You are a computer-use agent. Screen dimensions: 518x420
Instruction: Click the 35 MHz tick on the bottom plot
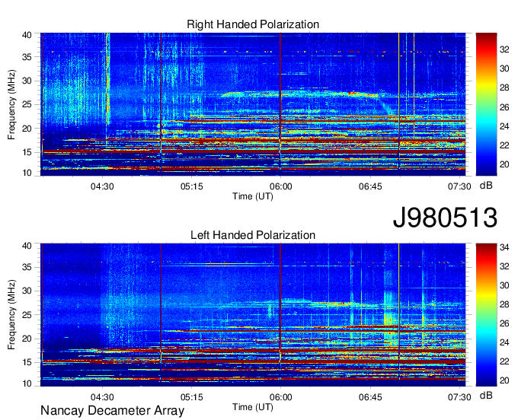pyautogui.click(x=27, y=267)
